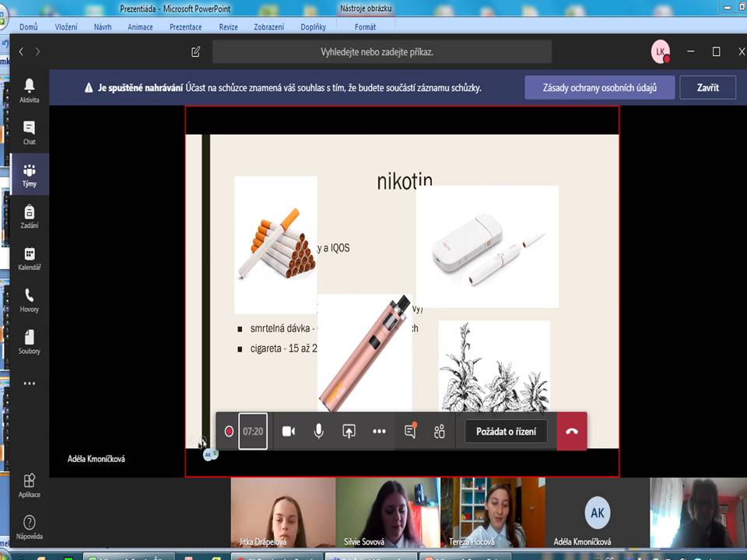Image resolution: width=747 pixels, height=560 pixels.
Task: Click Zásady ochrany osobních údajů button
Action: click(x=599, y=88)
